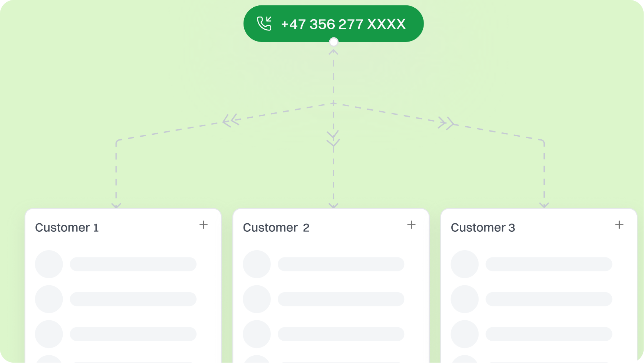
Task: Click the first placeholder bar in Customer 3
Action: coord(549,264)
